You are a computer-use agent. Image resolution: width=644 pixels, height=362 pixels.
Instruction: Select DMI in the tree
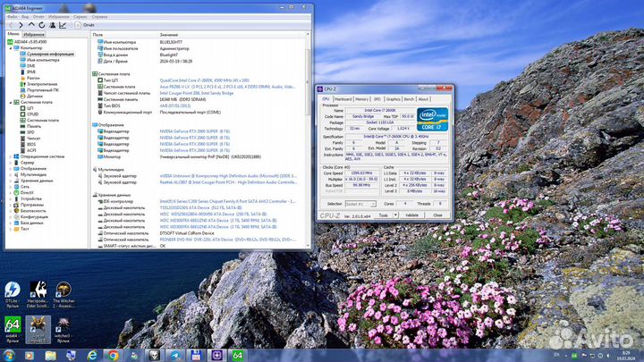click(x=30, y=66)
